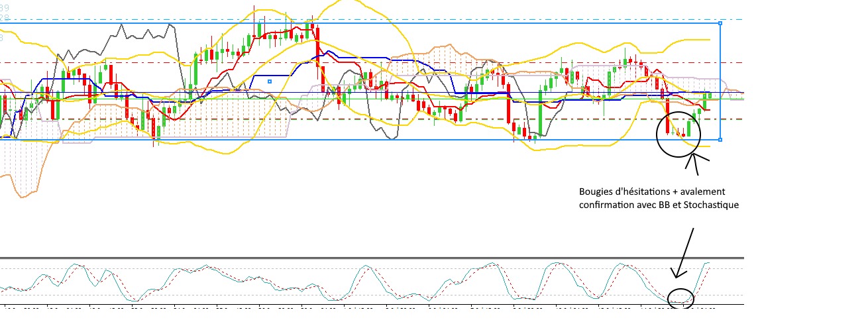Viewport: 868px width, 320px height.
Task: Select the blue rectangle's top-right corner handle
Action: click(x=720, y=23)
